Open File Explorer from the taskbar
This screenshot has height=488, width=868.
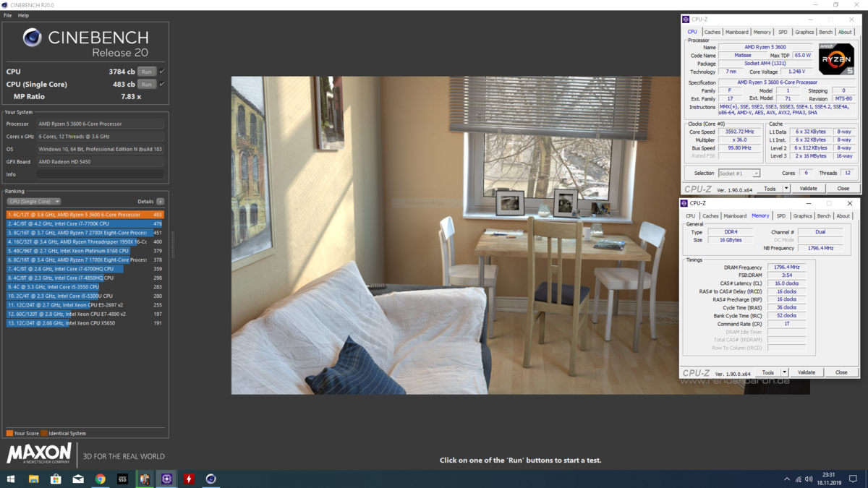33,479
